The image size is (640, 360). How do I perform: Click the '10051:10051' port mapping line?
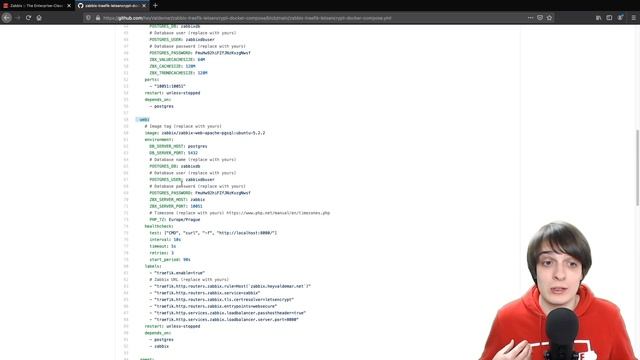pos(167,86)
